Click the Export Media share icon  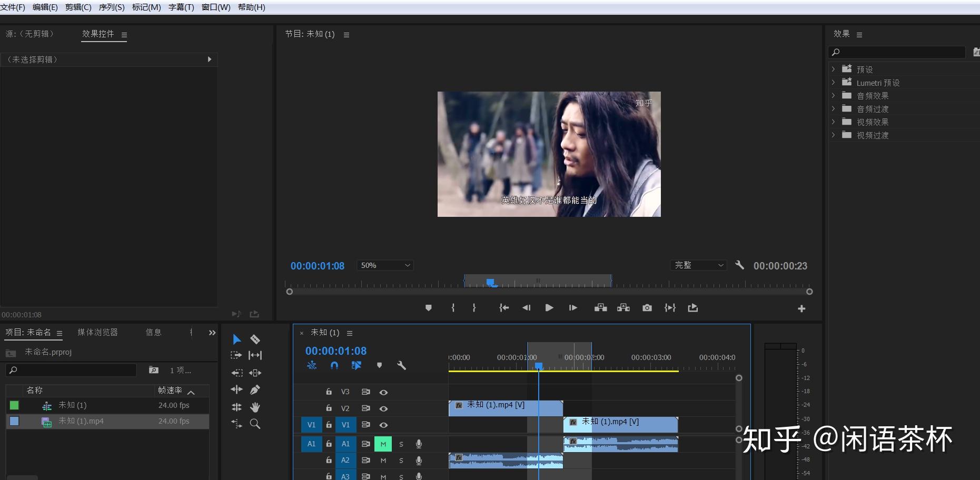point(693,308)
